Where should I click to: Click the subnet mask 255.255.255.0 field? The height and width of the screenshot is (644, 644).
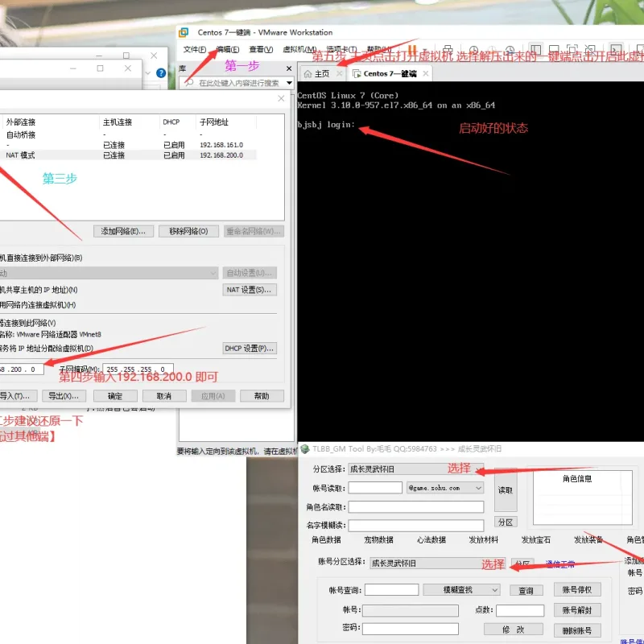[138, 369]
